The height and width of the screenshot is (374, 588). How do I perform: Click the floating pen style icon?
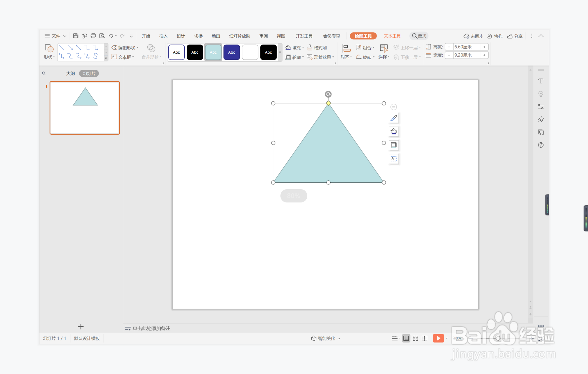(394, 118)
